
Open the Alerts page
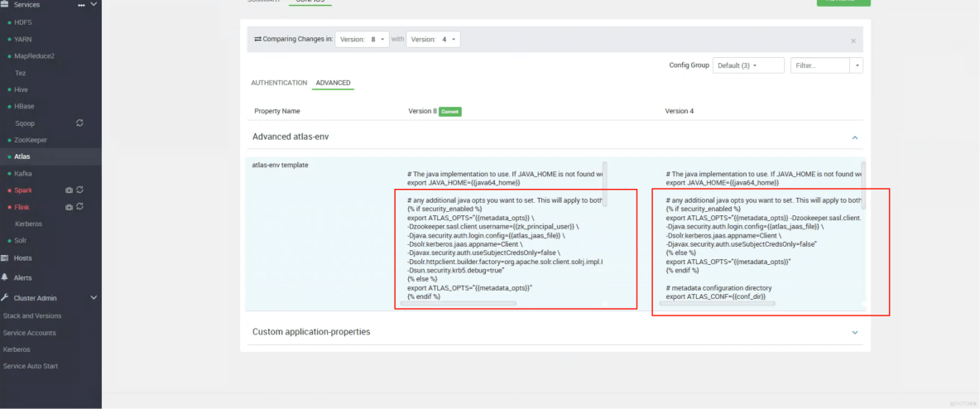tap(22, 277)
